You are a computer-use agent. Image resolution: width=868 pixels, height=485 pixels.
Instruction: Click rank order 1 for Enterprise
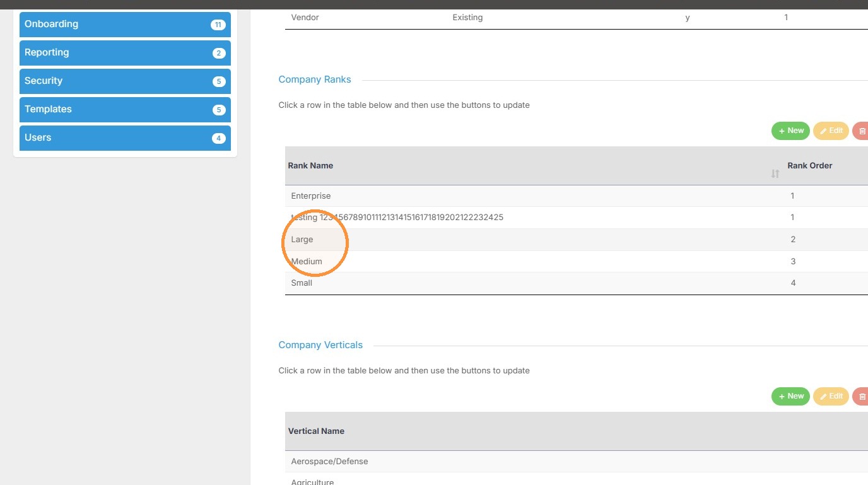point(792,196)
